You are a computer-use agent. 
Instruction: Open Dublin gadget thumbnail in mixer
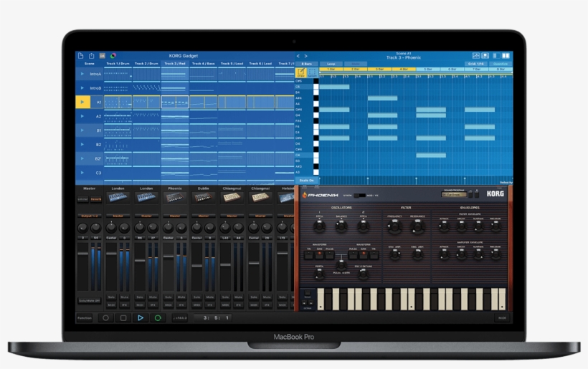(203, 198)
